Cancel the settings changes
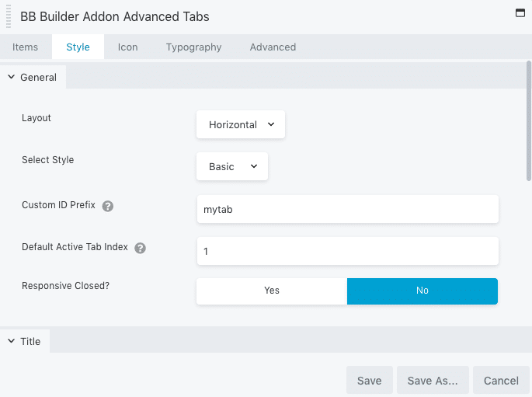Screen dimensions: 532x397 point(501,381)
